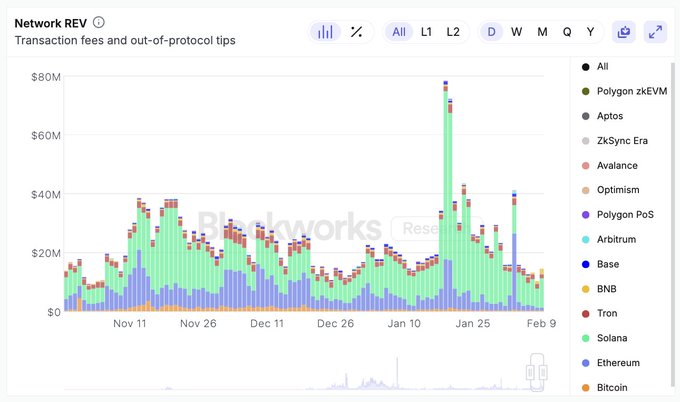
Task: Toggle Solana series in legend
Action: (604, 338)
